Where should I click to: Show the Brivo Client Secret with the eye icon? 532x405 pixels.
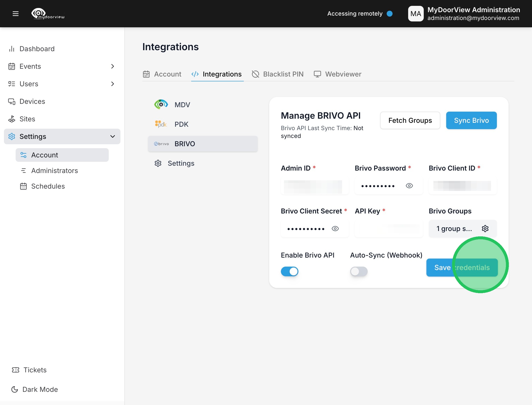(335, 229)
